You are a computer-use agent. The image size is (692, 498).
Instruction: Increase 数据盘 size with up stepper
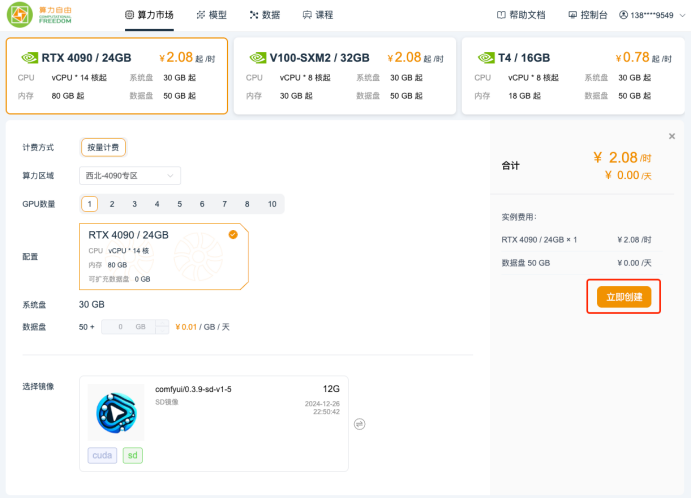point(162,323)
